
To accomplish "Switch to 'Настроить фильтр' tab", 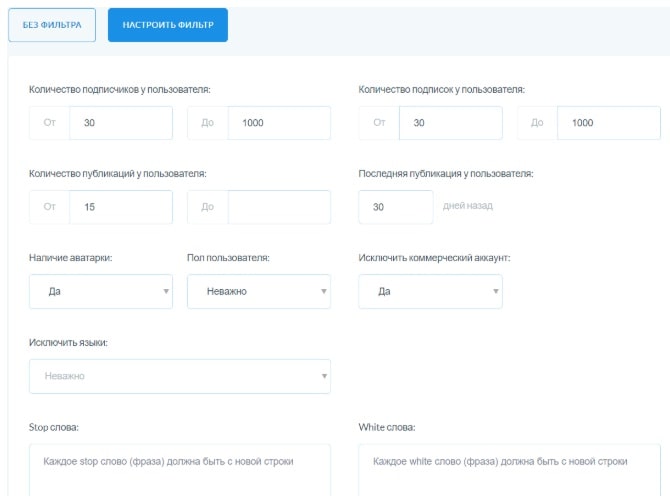I will [167, 25].
